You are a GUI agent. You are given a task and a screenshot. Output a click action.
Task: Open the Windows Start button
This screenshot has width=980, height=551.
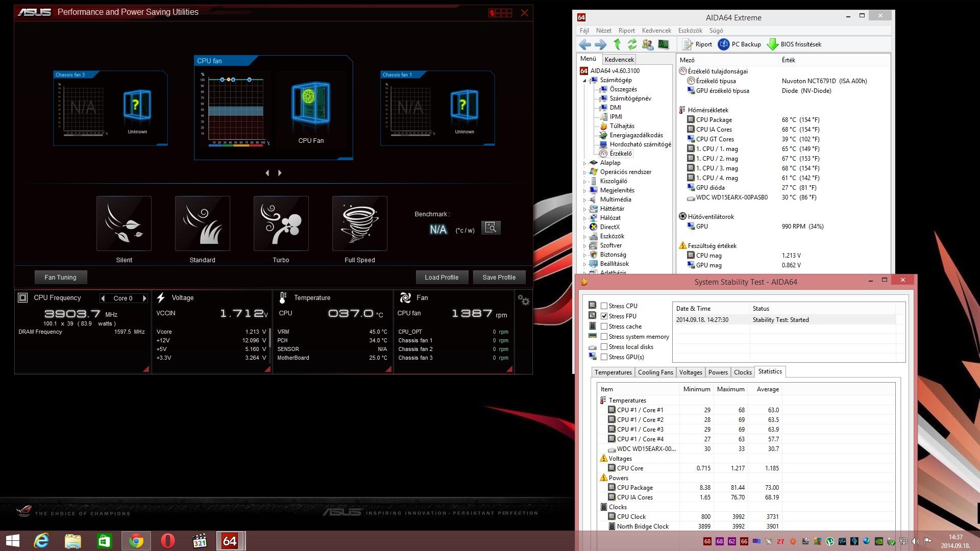click(x=12, y=541)
